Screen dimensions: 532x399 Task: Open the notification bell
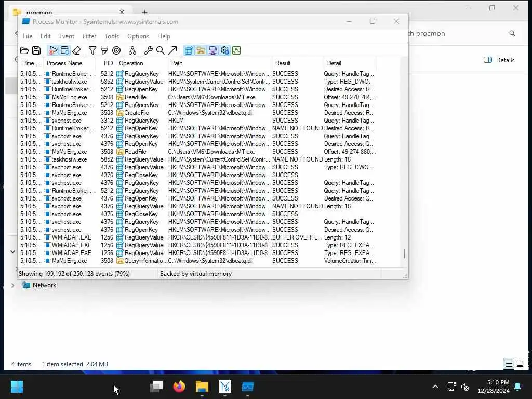[x=518, y=387]
